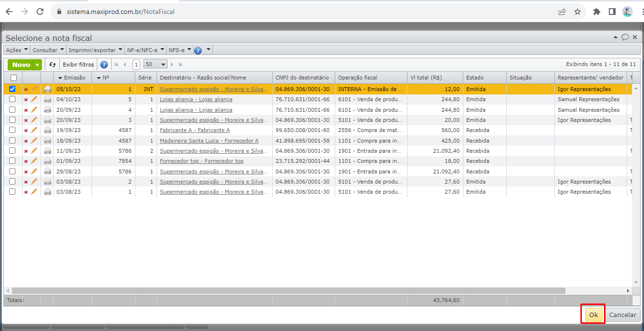Click Chrome bookmark star icon

point(578,12)
